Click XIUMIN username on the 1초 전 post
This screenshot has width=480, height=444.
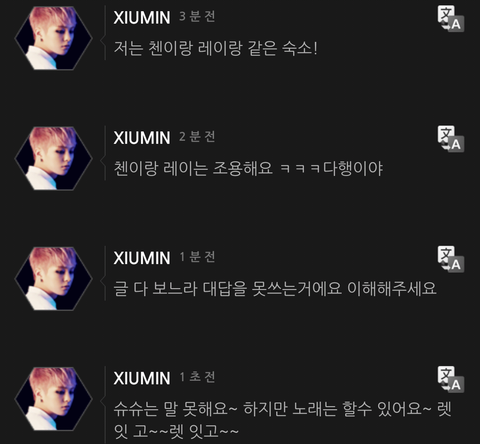[142, 379]
